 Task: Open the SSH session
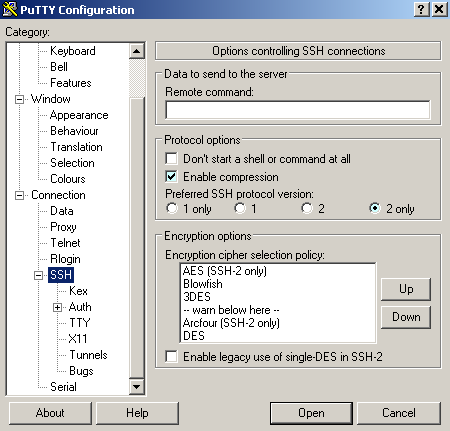311,413
